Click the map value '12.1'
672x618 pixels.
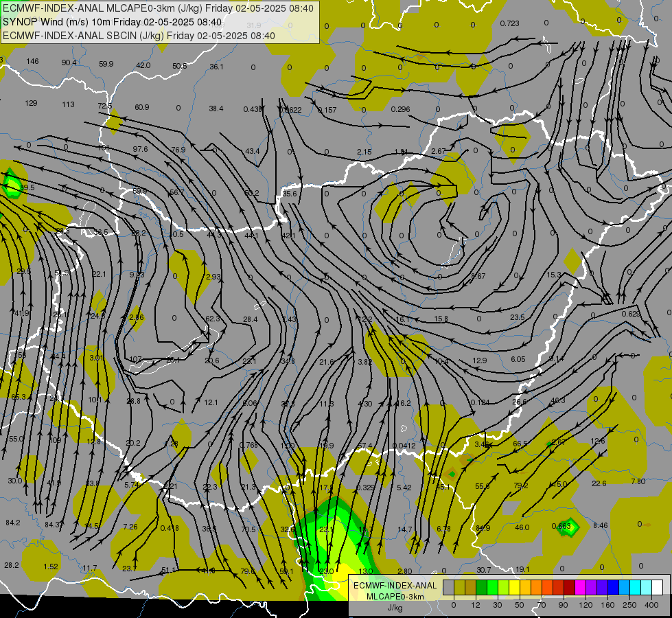211,402
